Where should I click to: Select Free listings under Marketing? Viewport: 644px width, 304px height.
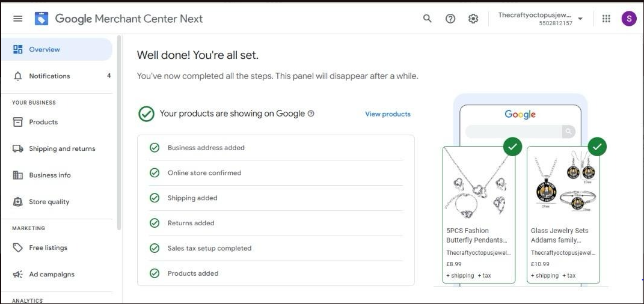pyautogui.click(x=48, y=248)
